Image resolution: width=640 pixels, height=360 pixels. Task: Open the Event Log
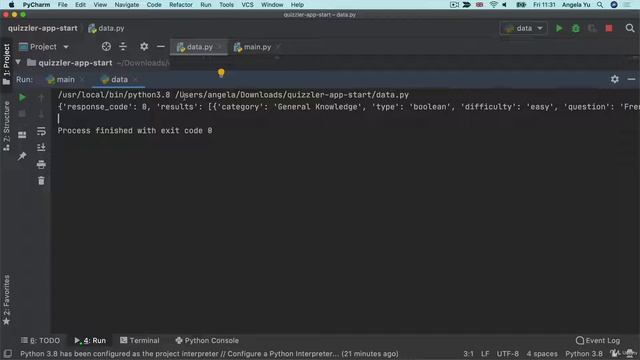point(598,340)
